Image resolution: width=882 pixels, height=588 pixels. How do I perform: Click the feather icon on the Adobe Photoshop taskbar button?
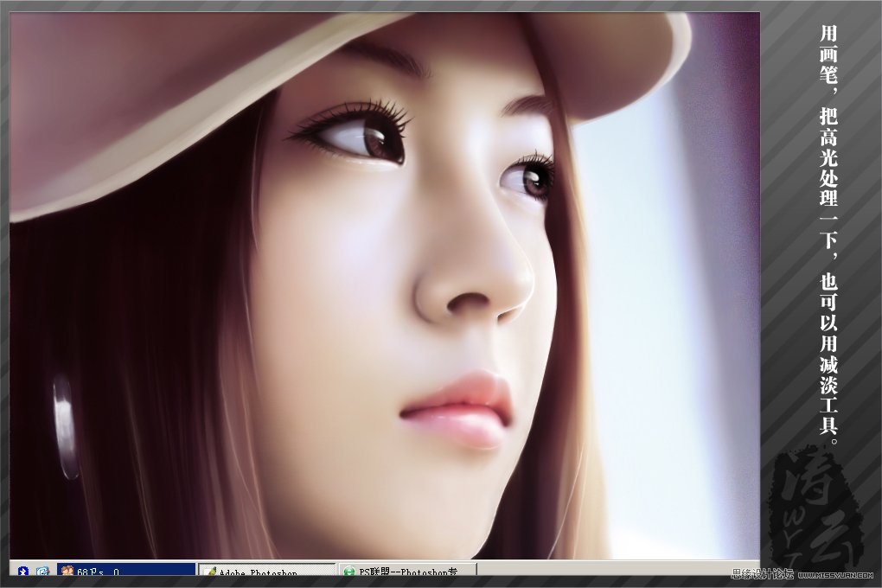(210, 572)
